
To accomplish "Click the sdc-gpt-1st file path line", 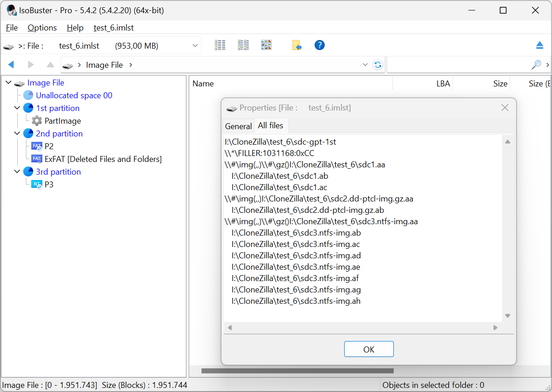I will 280,142.
